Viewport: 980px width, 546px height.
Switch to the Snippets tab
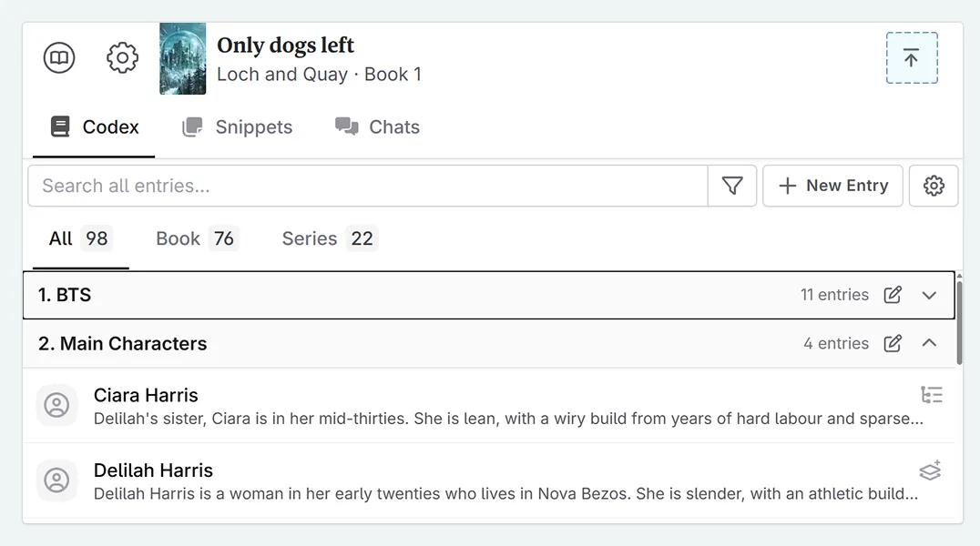[x=238, y=127]
